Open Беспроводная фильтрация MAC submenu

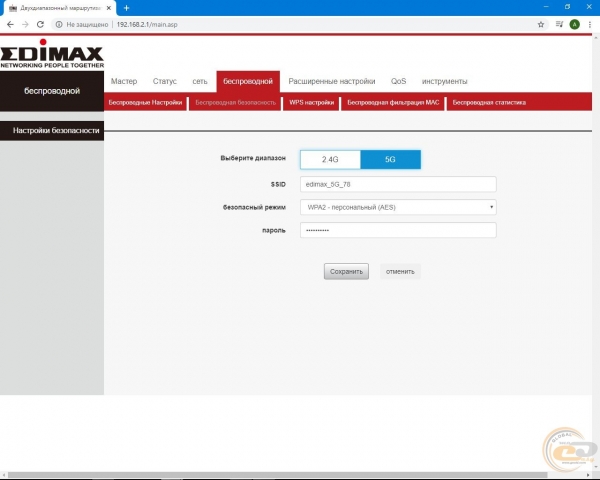[x=393, y=102]
